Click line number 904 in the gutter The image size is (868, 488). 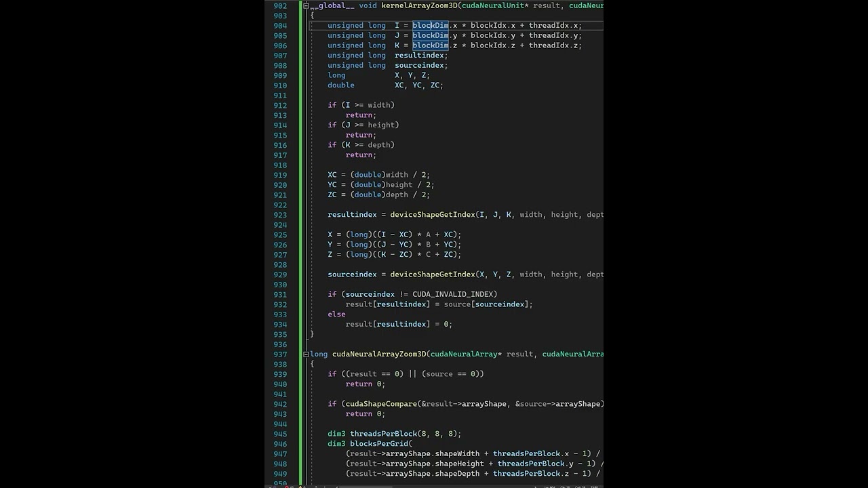coord(280,25)
